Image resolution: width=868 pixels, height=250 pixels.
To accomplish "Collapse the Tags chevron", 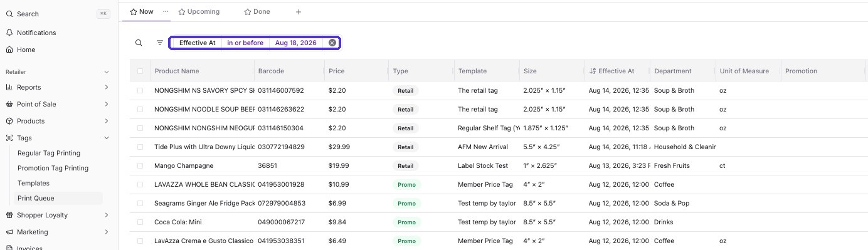I will click(x=106, y=138).
